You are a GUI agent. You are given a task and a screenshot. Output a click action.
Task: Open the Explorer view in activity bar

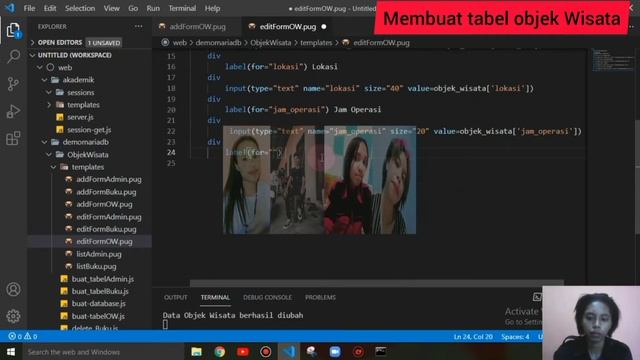[x=13, y=30]
